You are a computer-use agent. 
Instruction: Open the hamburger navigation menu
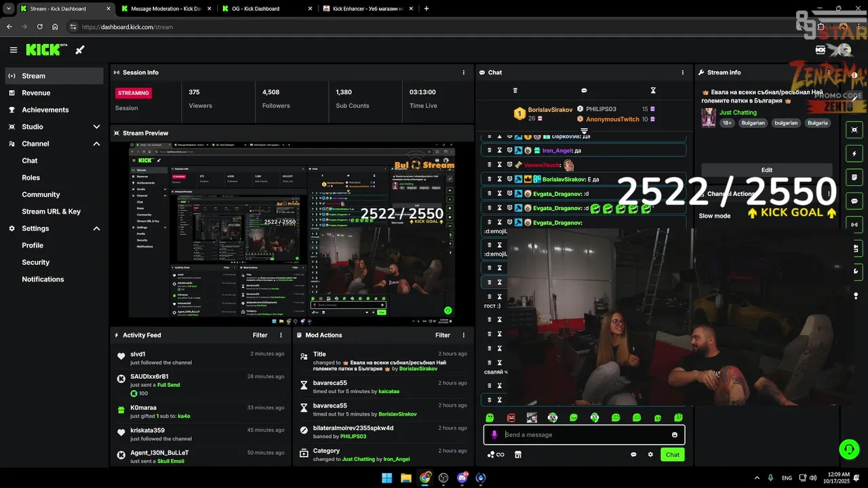pos(14,49)
